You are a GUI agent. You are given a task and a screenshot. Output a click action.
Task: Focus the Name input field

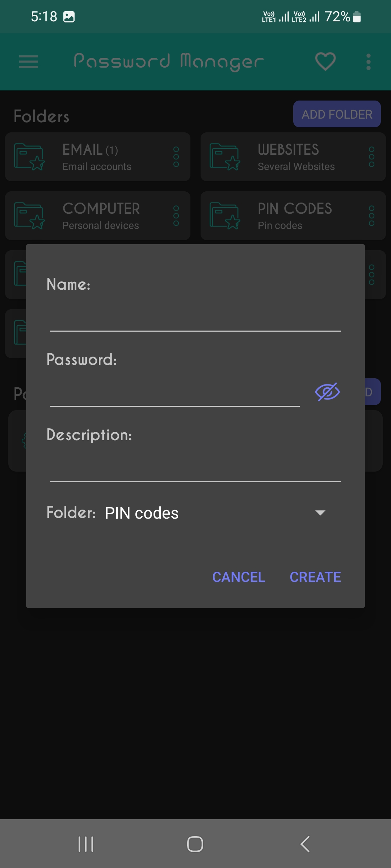195,316
